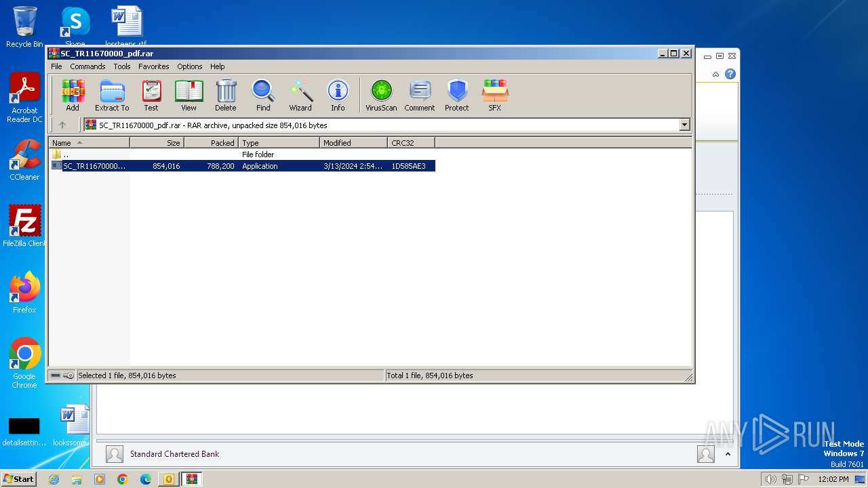Viewport: 868px width, 488px height.
Task: Click the Start button
Action: [x=18, y=479]
